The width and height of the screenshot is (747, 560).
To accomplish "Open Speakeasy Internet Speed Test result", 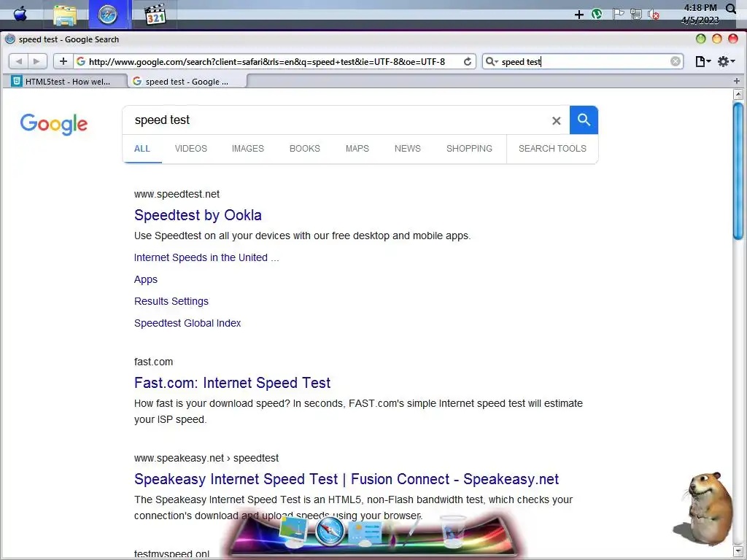I will click(x=347, y=479).
